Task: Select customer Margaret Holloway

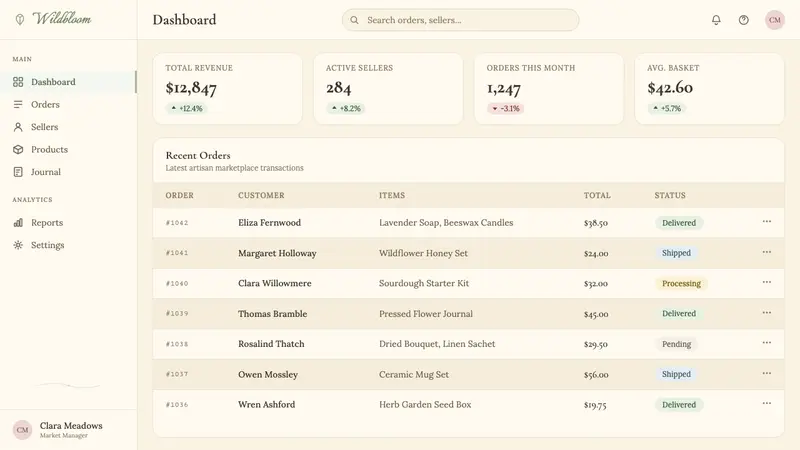Action: click(277, 253)
